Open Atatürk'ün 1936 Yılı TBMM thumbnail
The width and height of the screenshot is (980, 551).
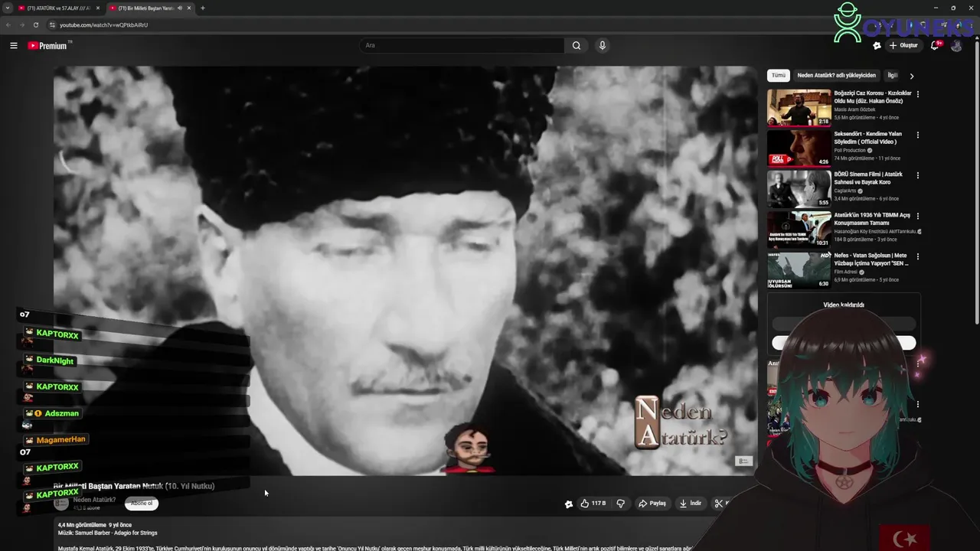(x=799, y=230)
